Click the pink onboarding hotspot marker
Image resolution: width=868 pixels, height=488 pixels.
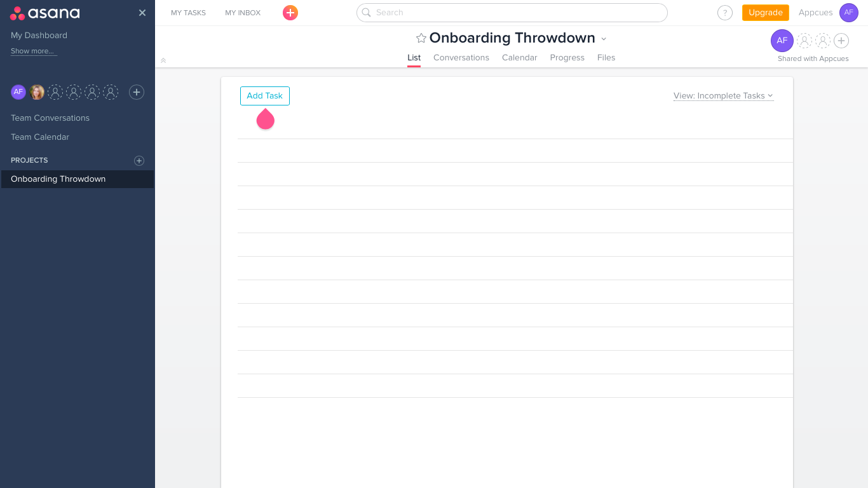tap(265, 119)
